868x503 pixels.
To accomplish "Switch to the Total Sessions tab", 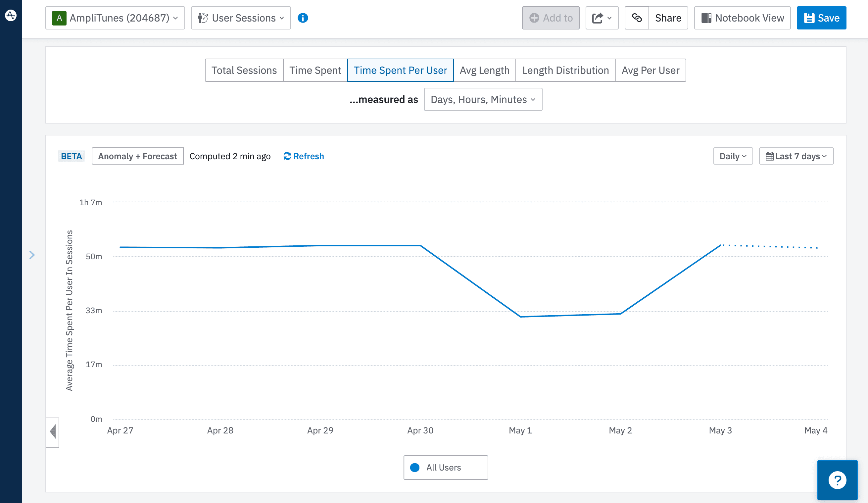I will (244, 70).
